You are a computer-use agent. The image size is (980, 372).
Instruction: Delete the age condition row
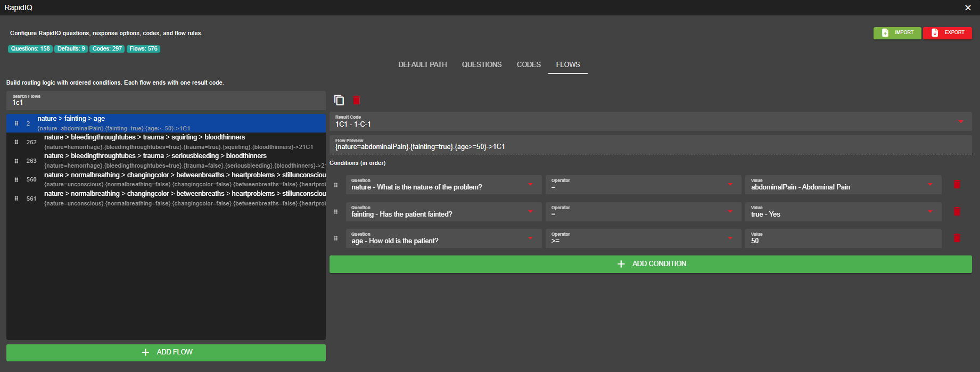pos(957,238)
